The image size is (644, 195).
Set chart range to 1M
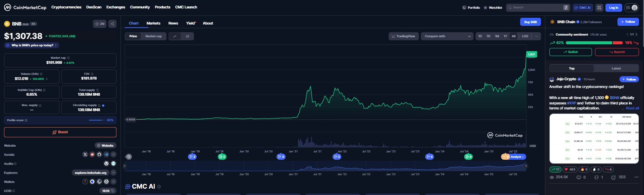[497, 36]
